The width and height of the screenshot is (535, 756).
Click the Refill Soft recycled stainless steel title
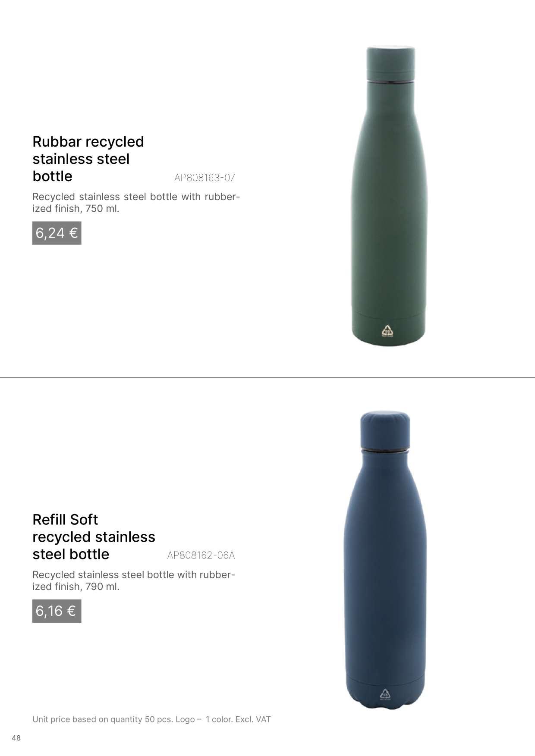pos(94,537)
